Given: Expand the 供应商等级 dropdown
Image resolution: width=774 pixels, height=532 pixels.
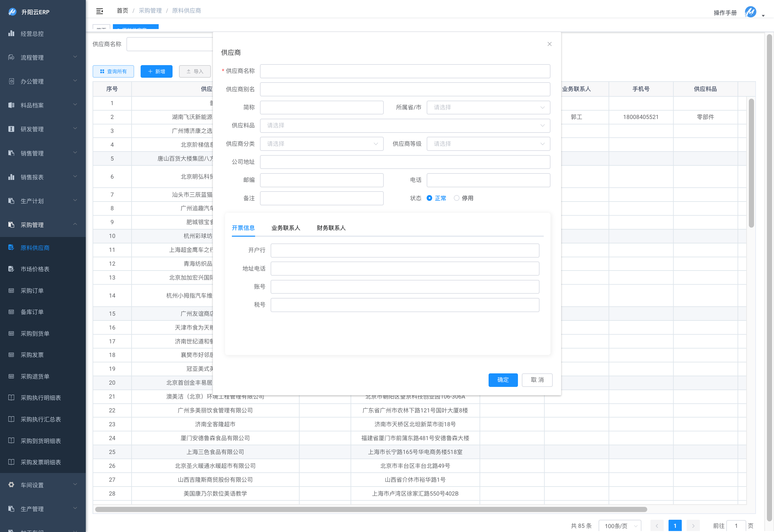Looking at the screenshot, I should tap(488, 144).
